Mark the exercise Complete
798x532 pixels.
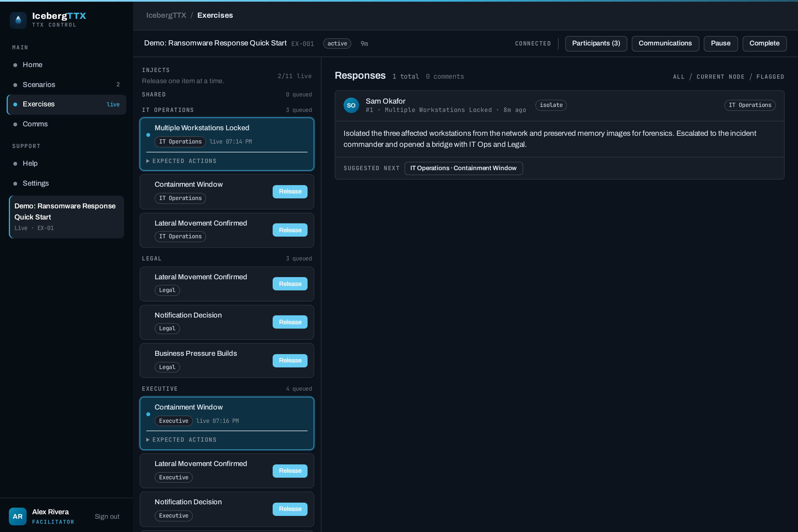(x=764, y=44)
